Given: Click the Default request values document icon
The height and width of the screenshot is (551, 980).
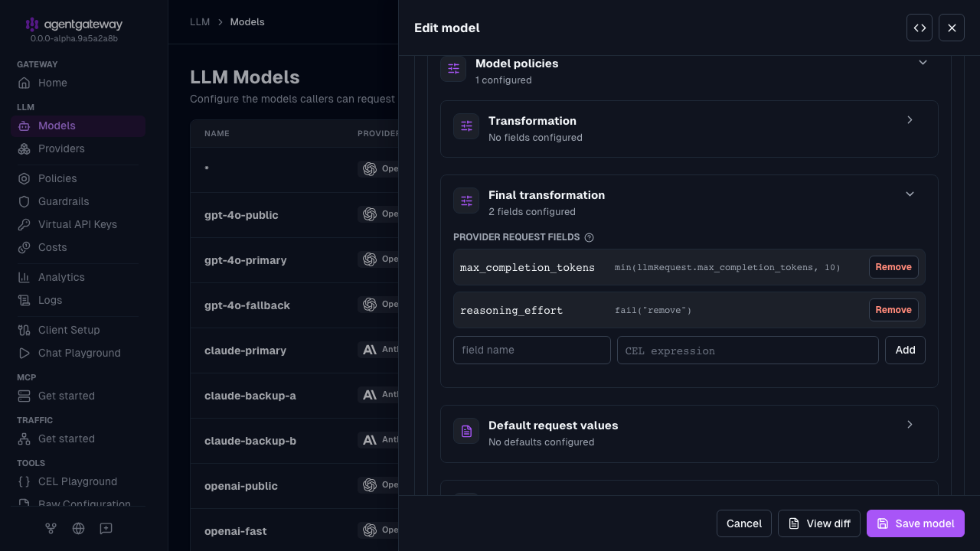Looking at the screenshot, I should pyautogui.click(x=466, y=431).
